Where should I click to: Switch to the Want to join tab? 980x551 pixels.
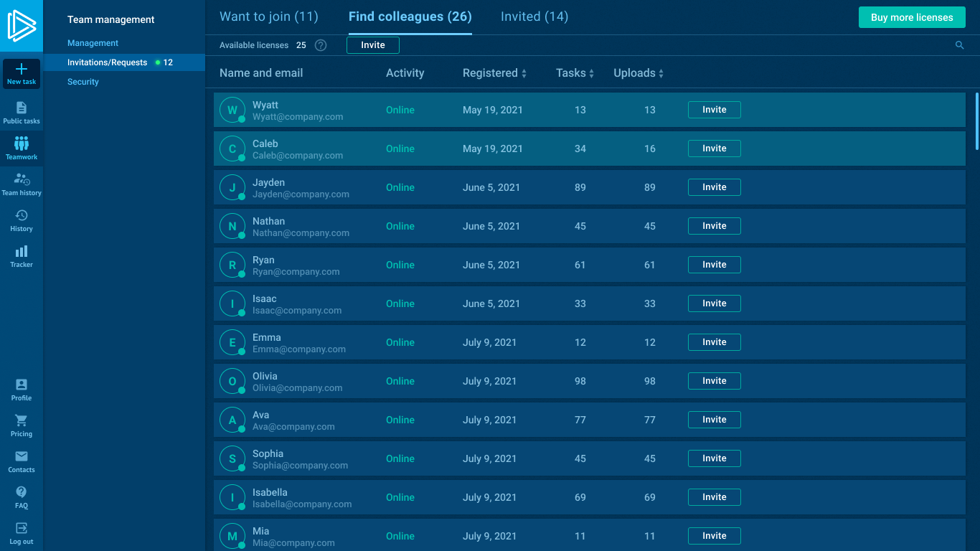[x=269, y=17]
